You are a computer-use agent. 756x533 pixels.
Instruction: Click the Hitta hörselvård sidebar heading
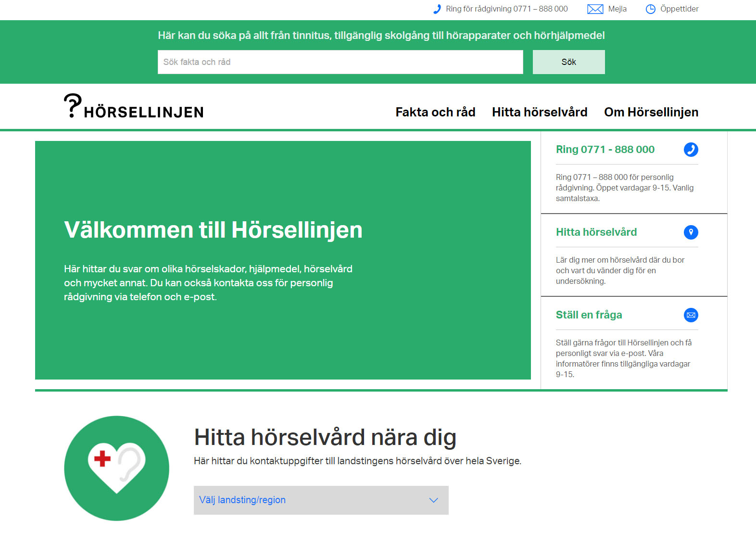(x=596, y=232)
